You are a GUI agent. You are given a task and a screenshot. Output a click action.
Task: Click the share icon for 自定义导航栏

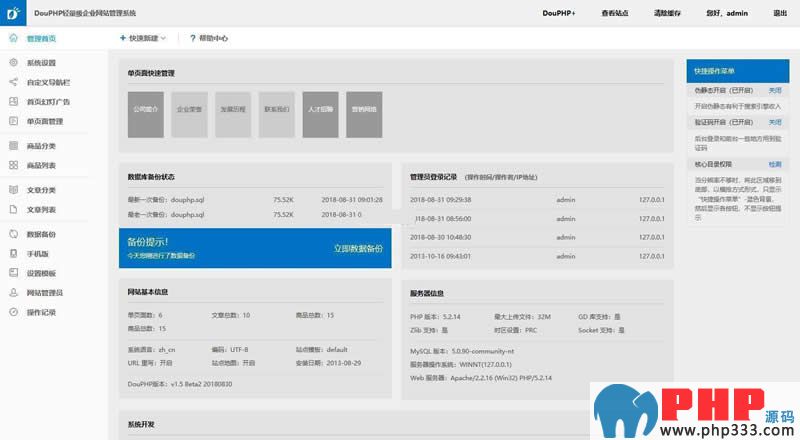pos(13,82)
